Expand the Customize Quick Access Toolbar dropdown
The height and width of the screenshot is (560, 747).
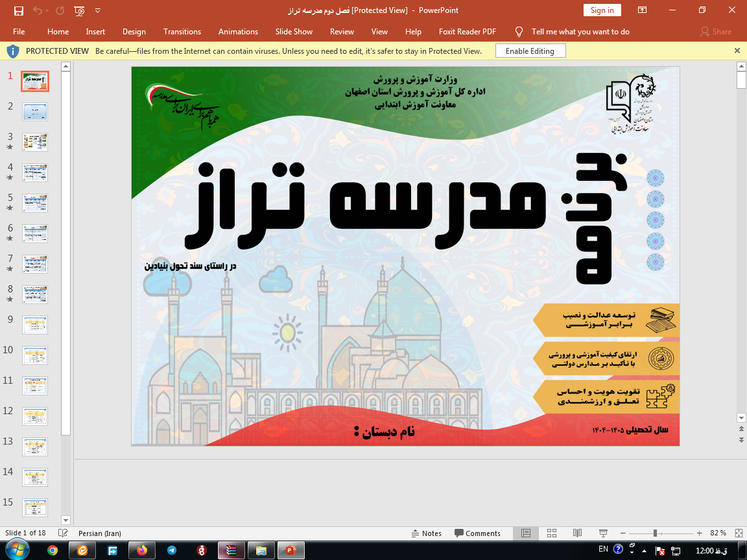[x=98, y=10]
